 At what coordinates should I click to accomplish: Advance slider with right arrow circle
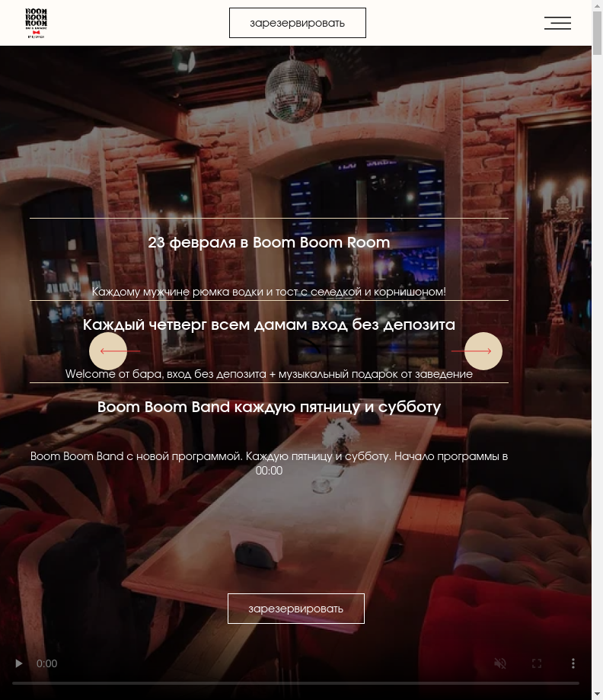[483, 351]
